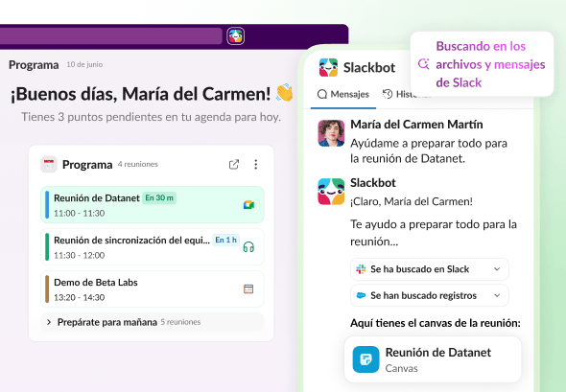Viewport: 566px width, 392px height.
Task: Click 'Ayúdame a preparar todo' message text
Action: (429, 150)
